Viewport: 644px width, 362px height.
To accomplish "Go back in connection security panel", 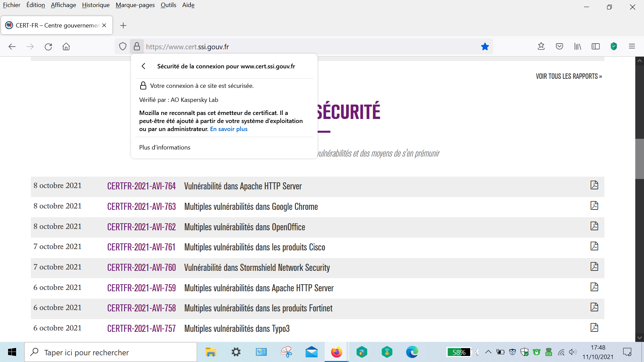I will click(x=144, y=66).
